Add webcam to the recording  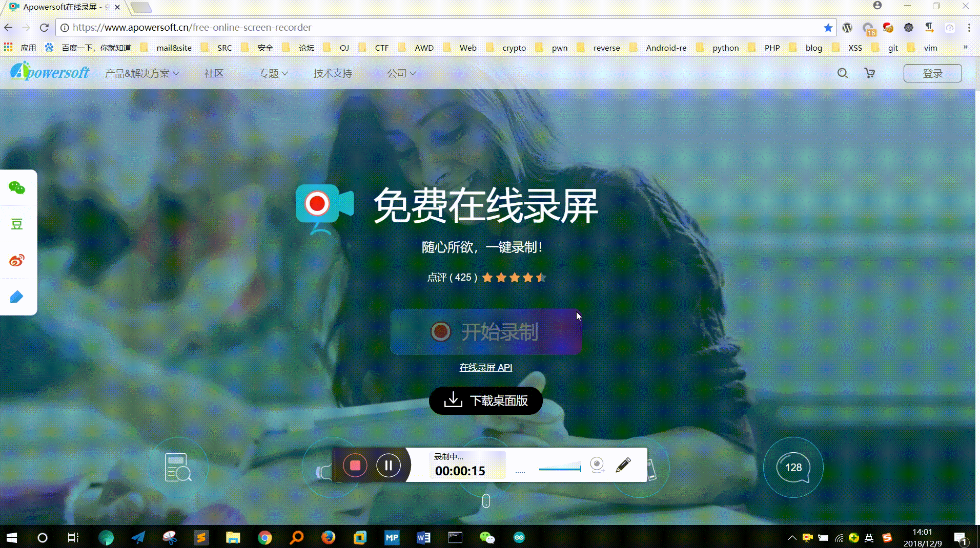[x=597, y=465]
